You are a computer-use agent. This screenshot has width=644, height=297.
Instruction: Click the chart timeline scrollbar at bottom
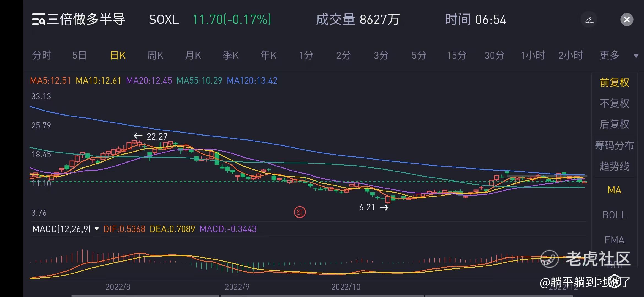[x=322, y=296]
